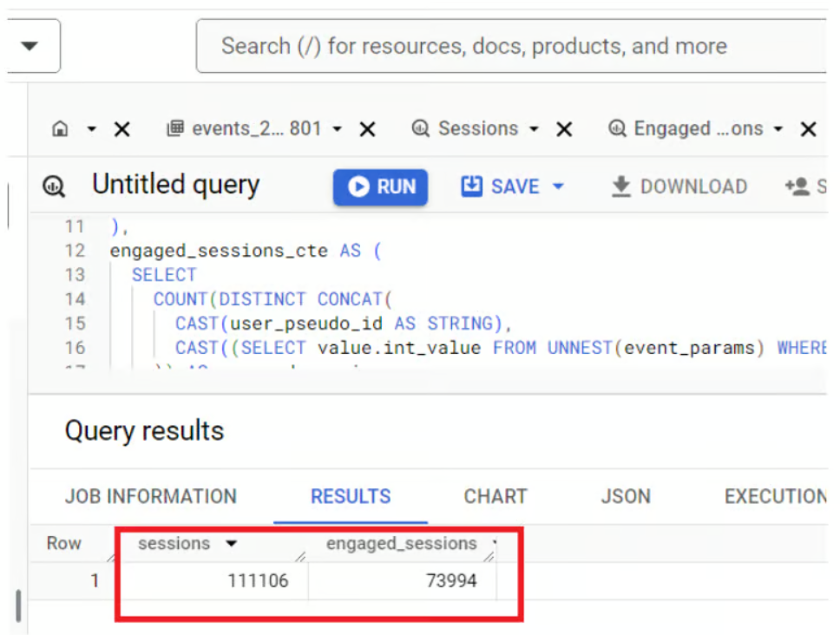The height and width of the screenshot is (635, 840).
Task: Close the Engaged Sessions tab
Action: tap(809, 128)
